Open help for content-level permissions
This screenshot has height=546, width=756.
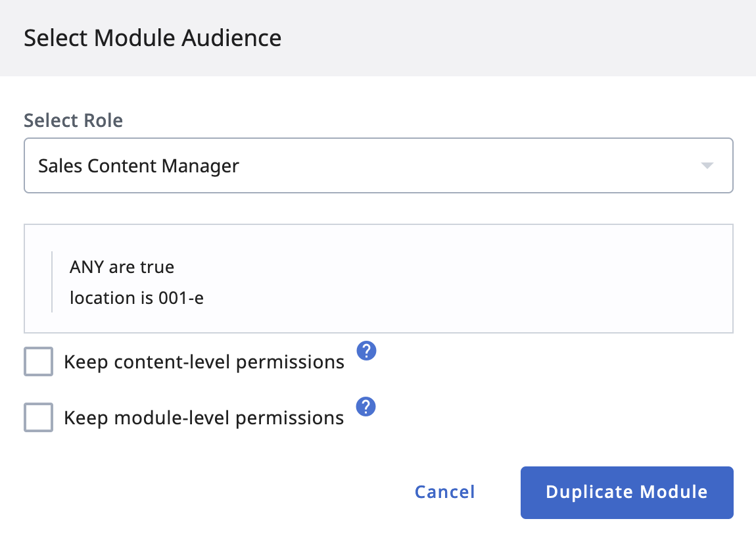[x=366, y=351]
